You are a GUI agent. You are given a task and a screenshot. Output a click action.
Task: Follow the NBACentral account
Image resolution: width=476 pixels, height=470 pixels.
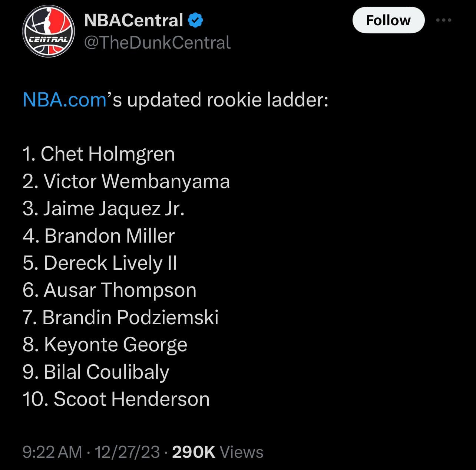[x=388, y=20]
